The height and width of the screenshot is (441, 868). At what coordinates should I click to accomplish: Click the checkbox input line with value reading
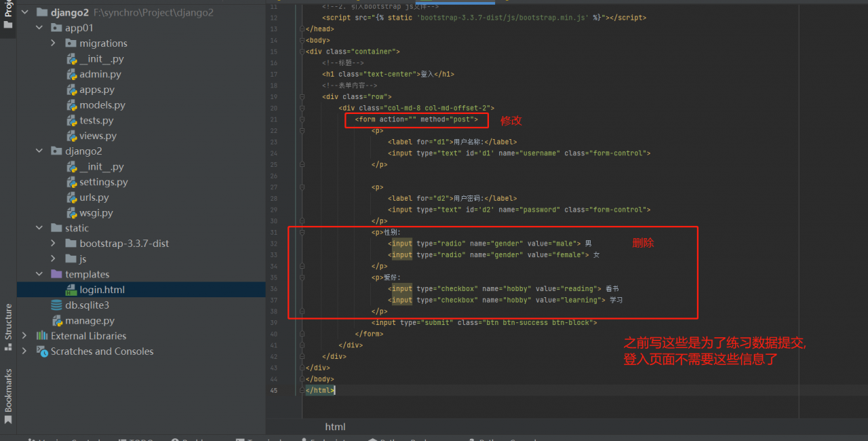[x=503, y=289]
